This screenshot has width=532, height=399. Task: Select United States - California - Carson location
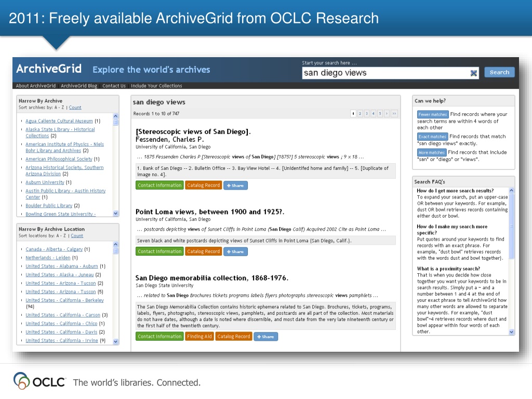(x=63, y=315)
